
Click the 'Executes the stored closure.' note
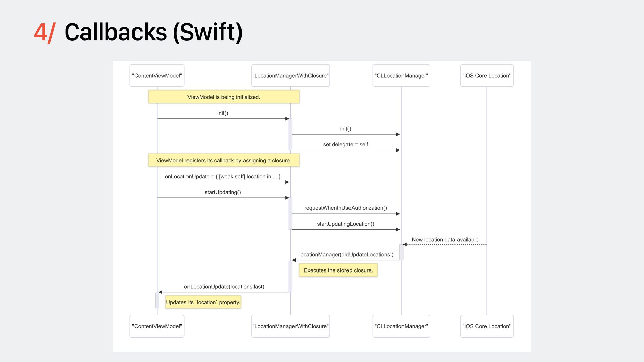point(338,270)
